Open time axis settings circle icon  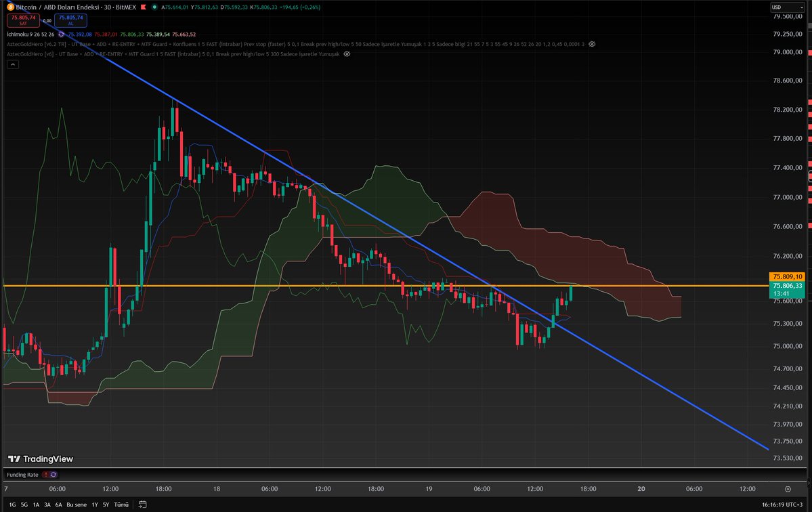(788, 489)
